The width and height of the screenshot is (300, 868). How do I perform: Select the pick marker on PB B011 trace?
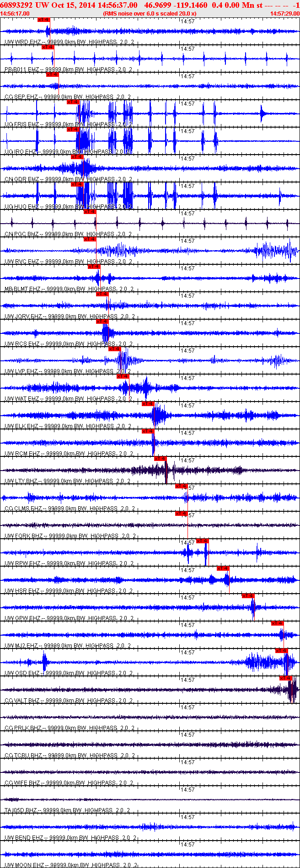pyautogui.click(x=48, y=47)
